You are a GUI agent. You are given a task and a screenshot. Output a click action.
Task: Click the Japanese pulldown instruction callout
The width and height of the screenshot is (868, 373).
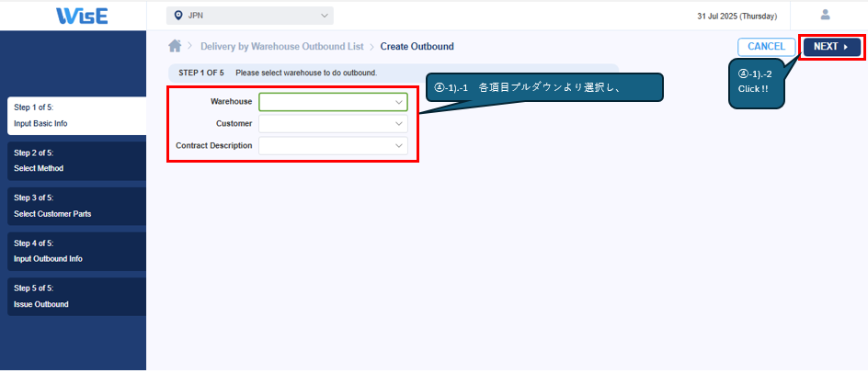point(542,87)
